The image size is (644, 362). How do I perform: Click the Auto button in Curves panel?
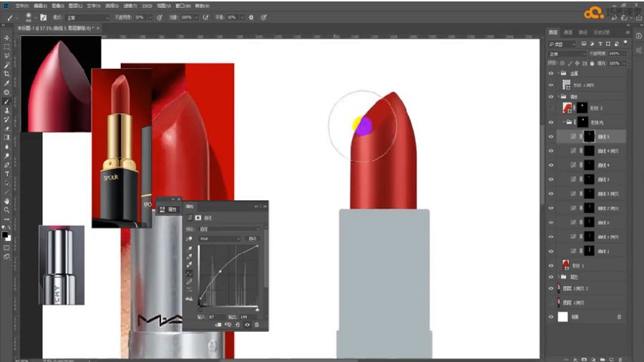coord(252,238)
